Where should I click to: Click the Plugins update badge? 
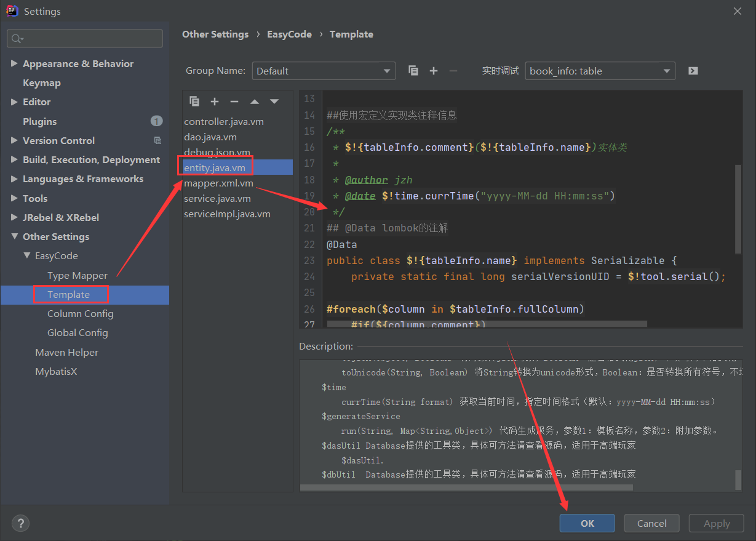click(156, 121)
